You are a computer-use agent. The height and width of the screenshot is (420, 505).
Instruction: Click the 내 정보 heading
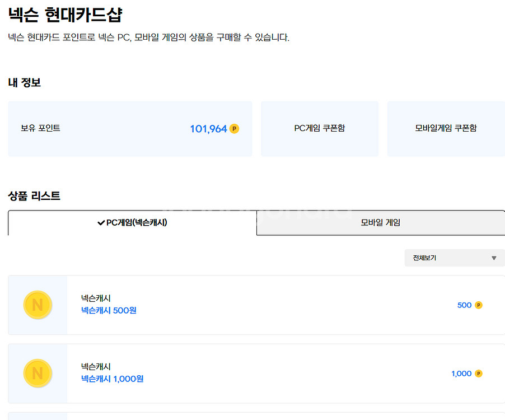tap(25, 82)
